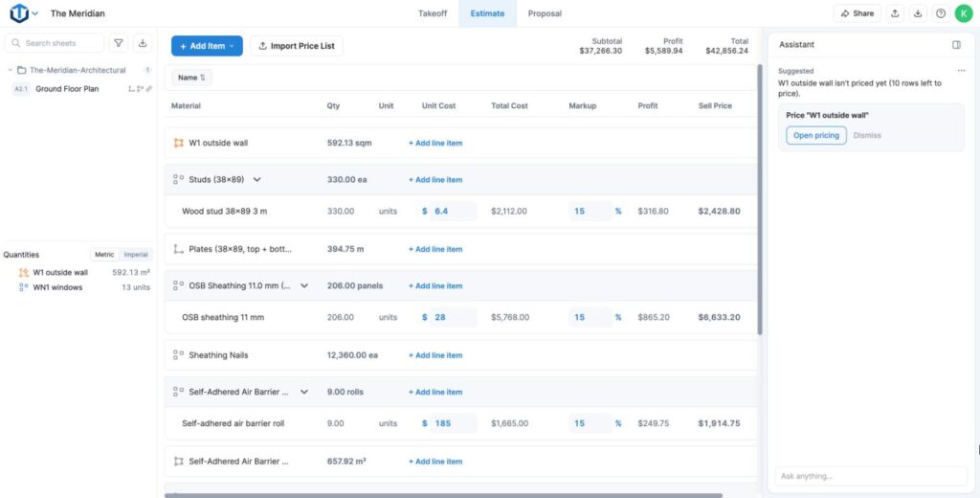Toggle the Name sort order chip

pos(191,78)
